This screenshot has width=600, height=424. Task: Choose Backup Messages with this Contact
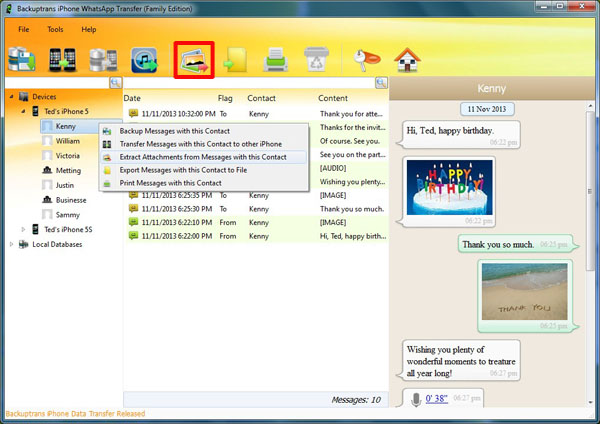(203, 131)
